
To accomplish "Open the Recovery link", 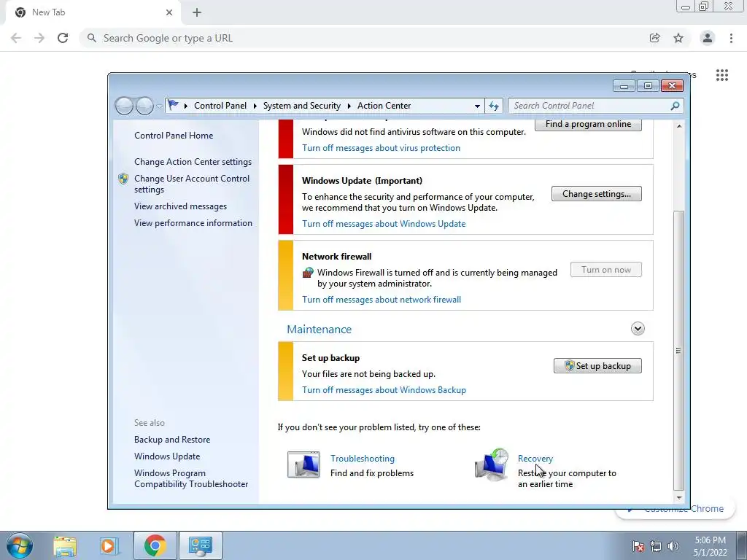I will click(x=535, y=459).
